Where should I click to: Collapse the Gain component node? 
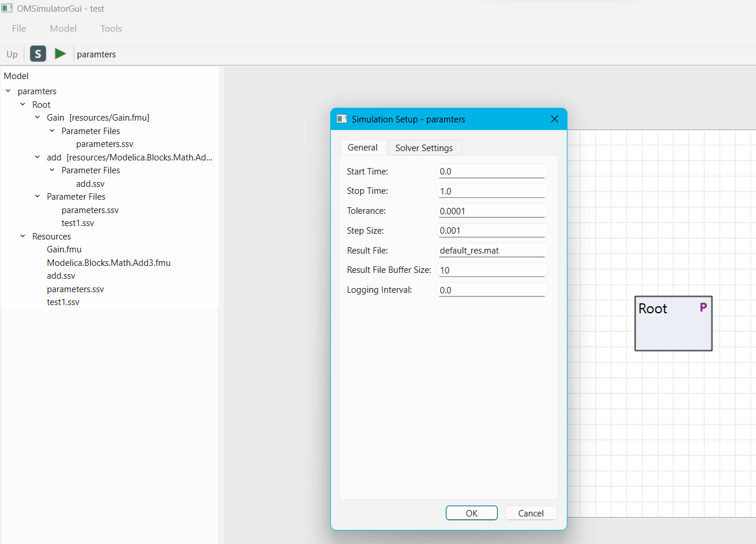pyautogui.click(x=37, y=117)
